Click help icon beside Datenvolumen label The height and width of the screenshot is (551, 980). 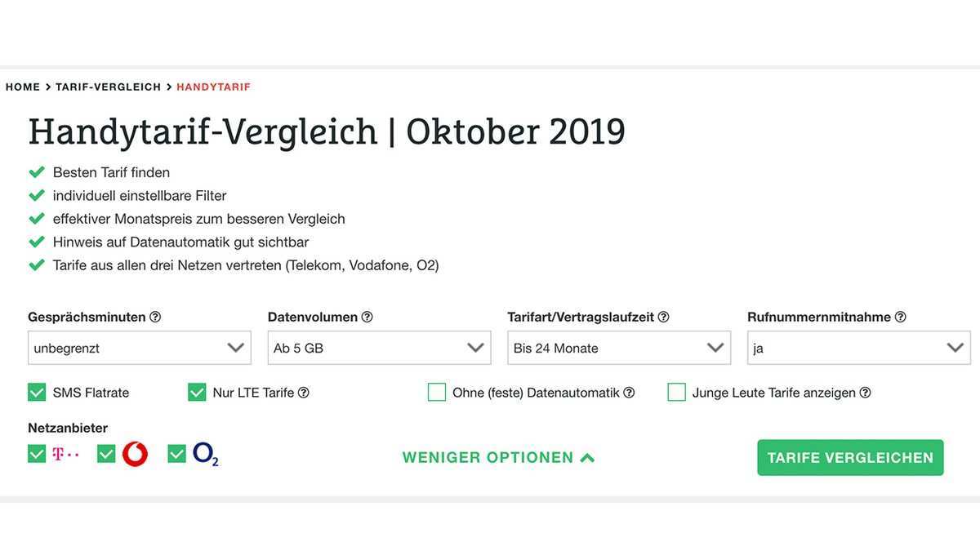pyautogui.click(x=367, y=317)
